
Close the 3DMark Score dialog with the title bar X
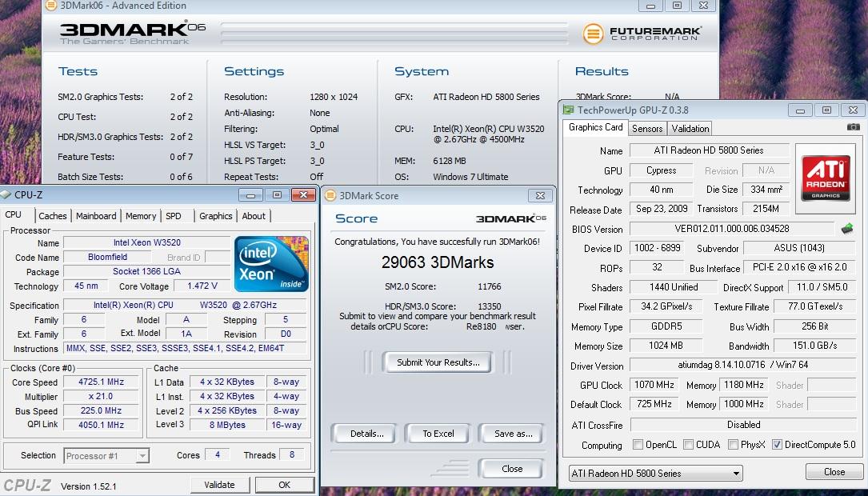pos(540,195)
